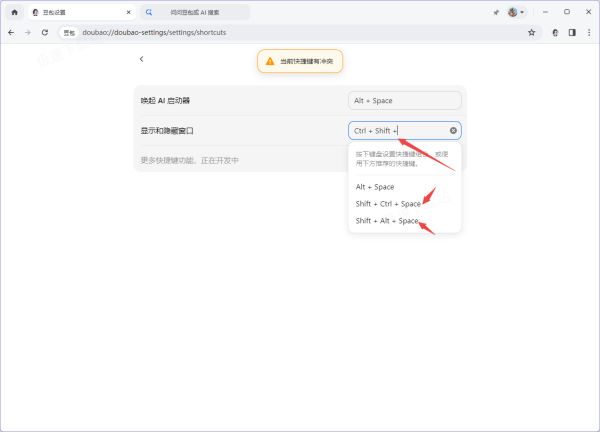Image resolution: width=600 pixels, height=432 pixels.
Task: Pick 'Shift + Alt + Space' suggested shortcut
Action: 387,221
